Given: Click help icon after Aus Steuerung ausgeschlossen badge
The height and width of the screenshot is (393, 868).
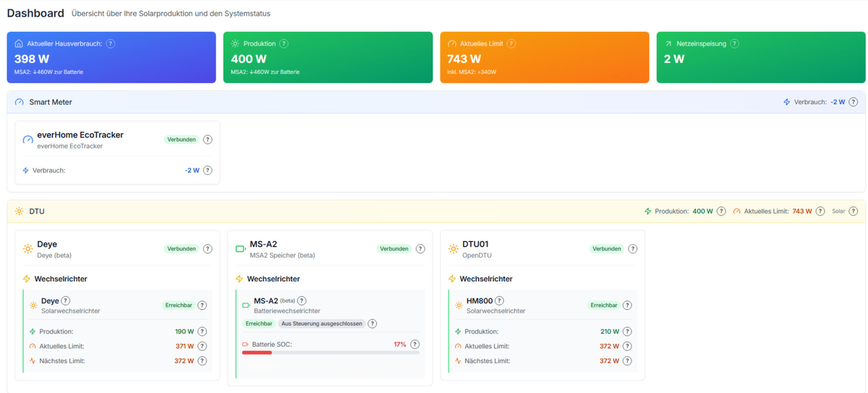Looking at the screenshot, I should [373, 324].
